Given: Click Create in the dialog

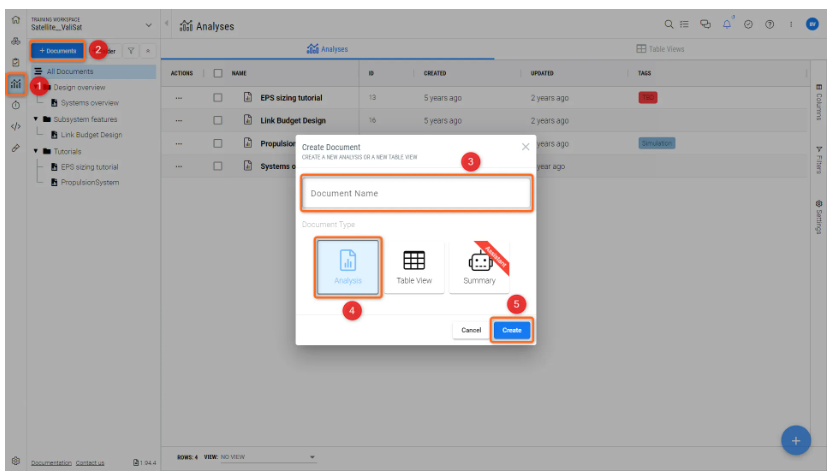Looking at the screenshot, I should [x=512, y=330].
